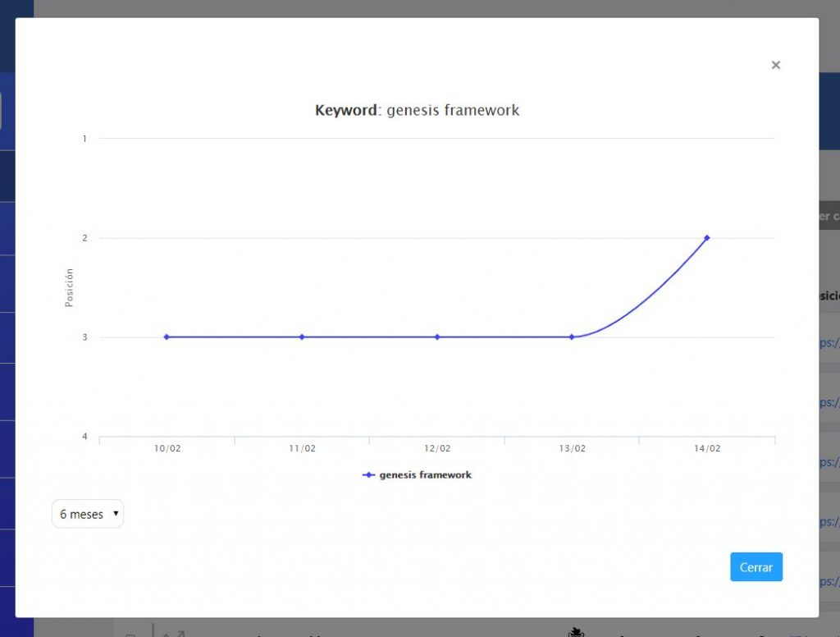The width and height of the screenshot is (840, 637).
Task: Click inside the period selector field
Action: pos(82,513)
